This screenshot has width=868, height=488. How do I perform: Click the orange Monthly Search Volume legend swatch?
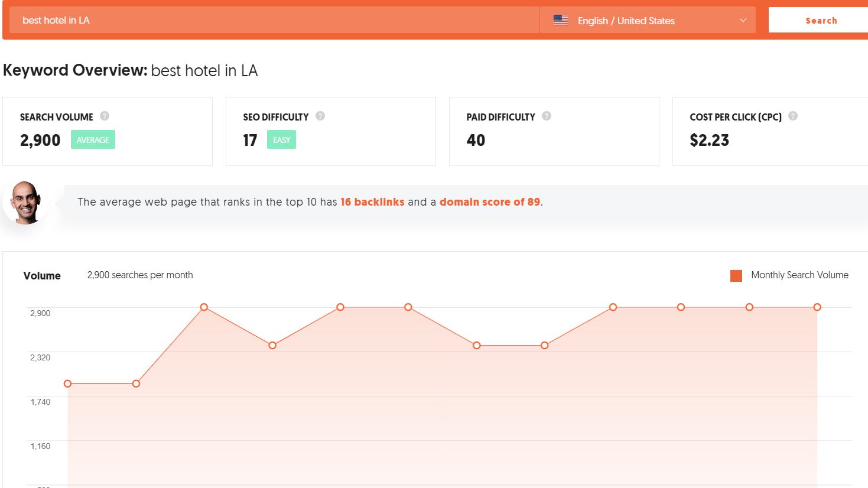point(736,275)
